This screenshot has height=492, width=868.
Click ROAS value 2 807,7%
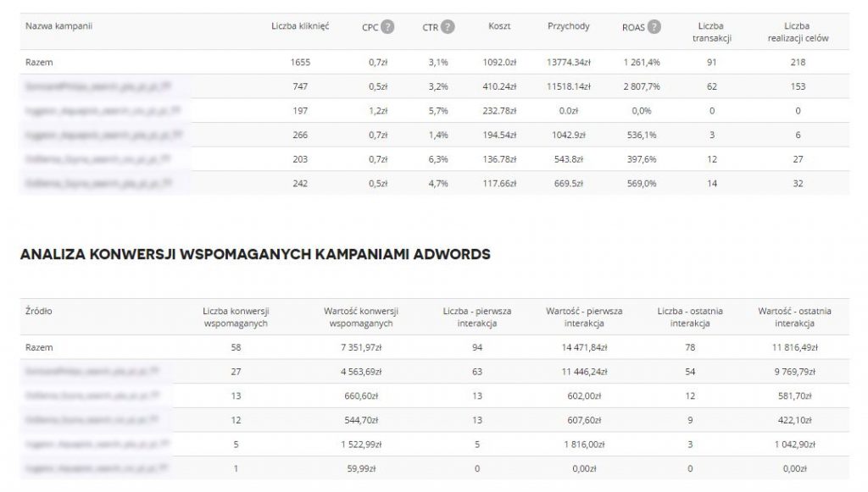642,86
